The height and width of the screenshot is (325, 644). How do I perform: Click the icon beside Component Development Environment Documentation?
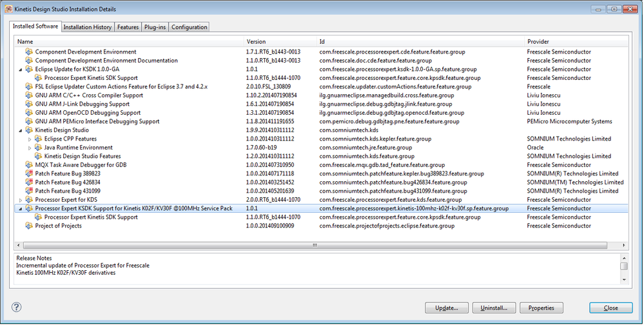29,61
